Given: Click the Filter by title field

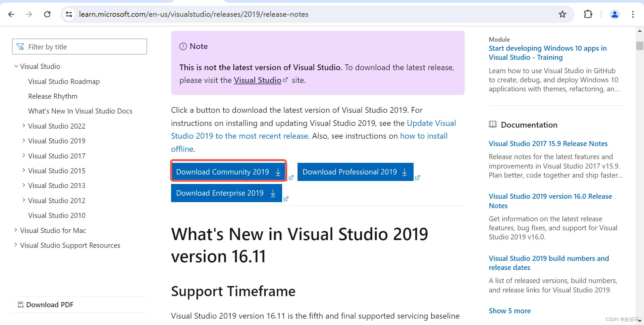Looking at the screenshot, I should [79, 47].
